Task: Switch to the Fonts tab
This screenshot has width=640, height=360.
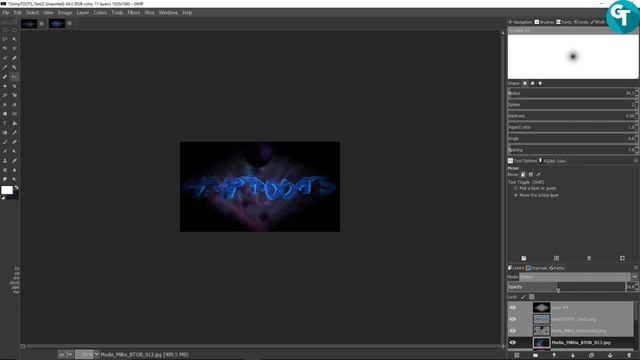Action: pyautogui.click(x=564, y=22)
